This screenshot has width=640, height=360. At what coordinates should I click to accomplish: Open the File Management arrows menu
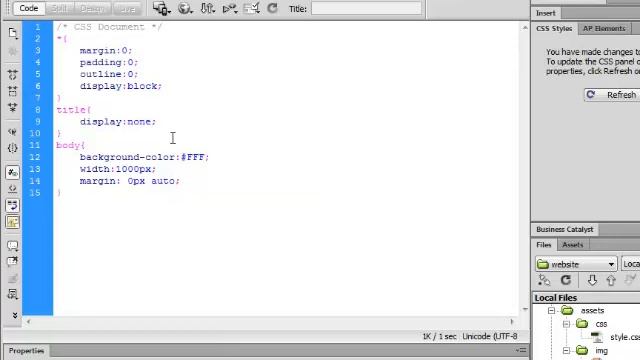coord(208,8)
